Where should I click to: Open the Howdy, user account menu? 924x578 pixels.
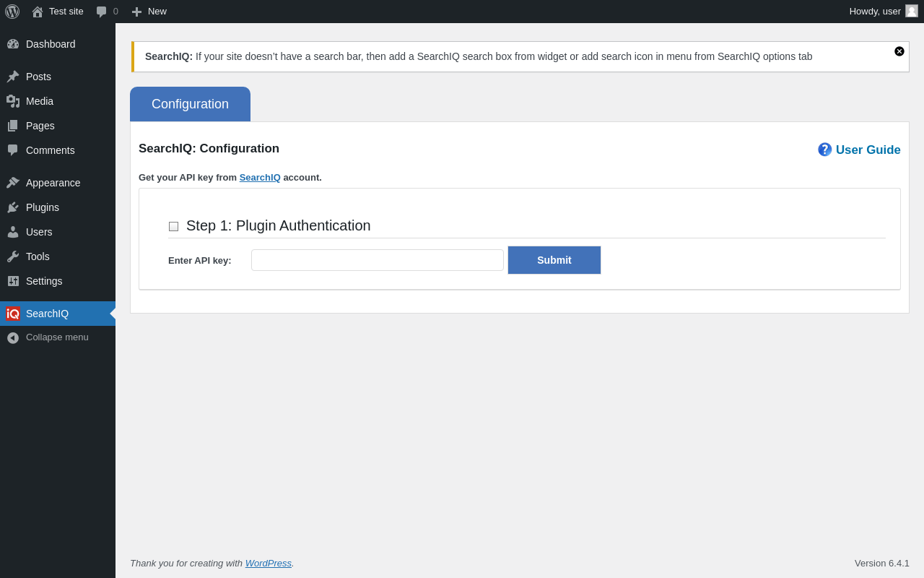click(884, 12)
